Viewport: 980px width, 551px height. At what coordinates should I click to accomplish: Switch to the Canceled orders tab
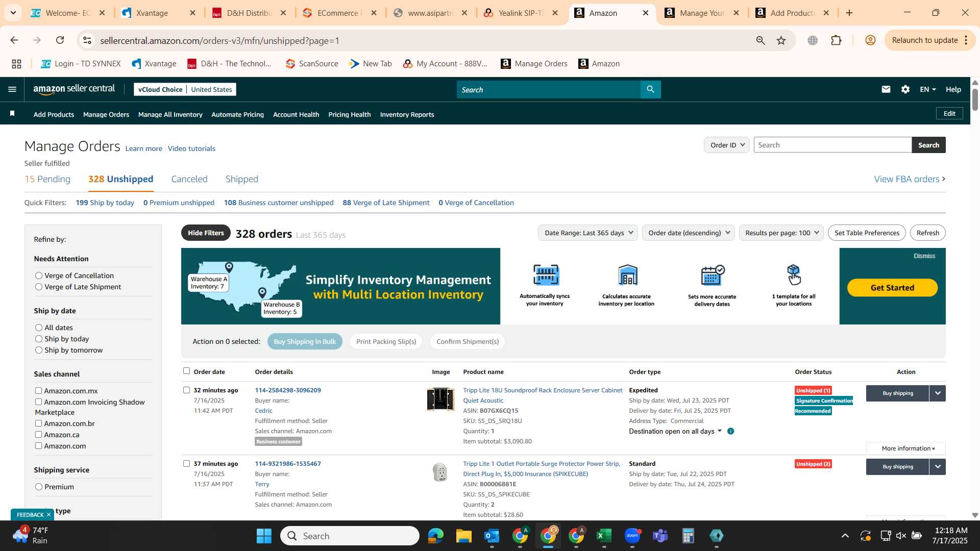[x=189, y=179]
